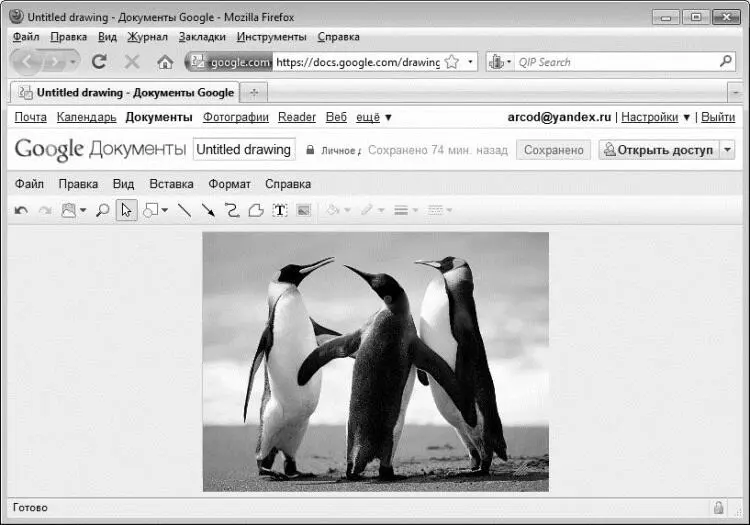The image size is (750, 525).
Task: Click the Firefox Back button
Action: [26, 62]
